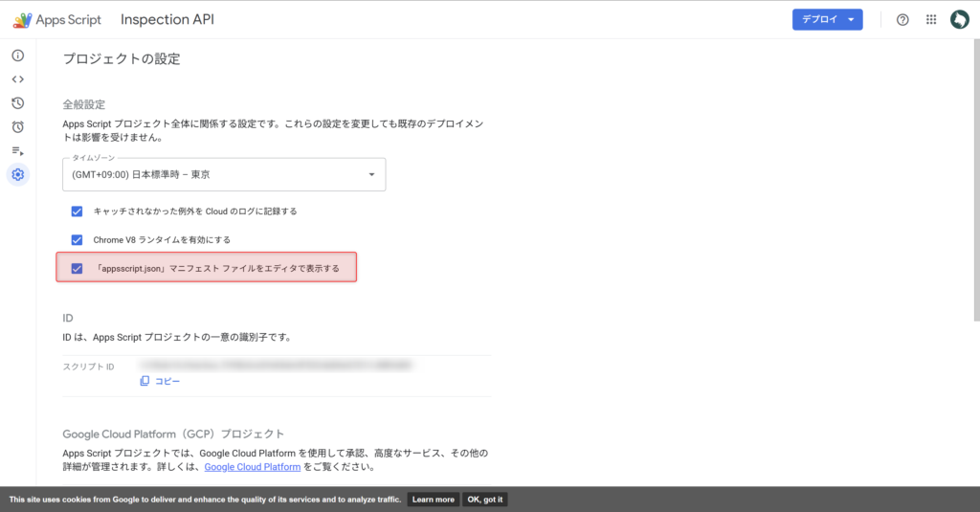Click the account profile avatar

click(959, 20)
